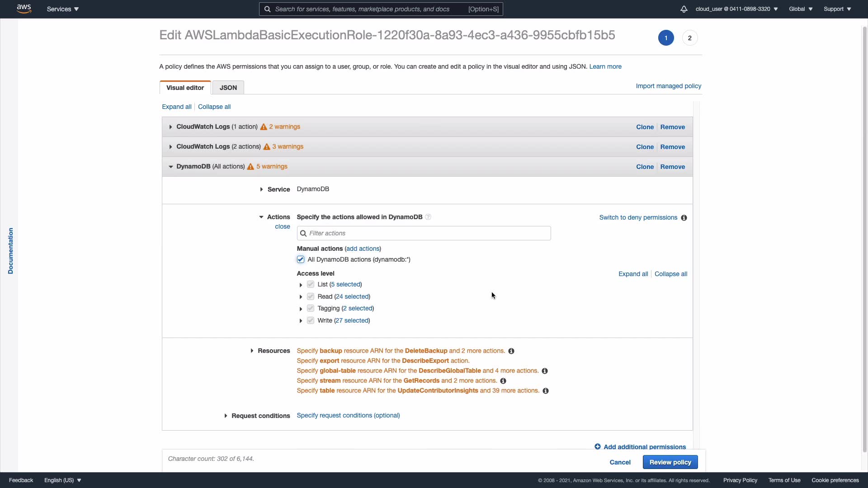The height and width of the screenshot is (488, 868).
Task: Click help icon next to DynamoDB actions heading
Action: 428,217
